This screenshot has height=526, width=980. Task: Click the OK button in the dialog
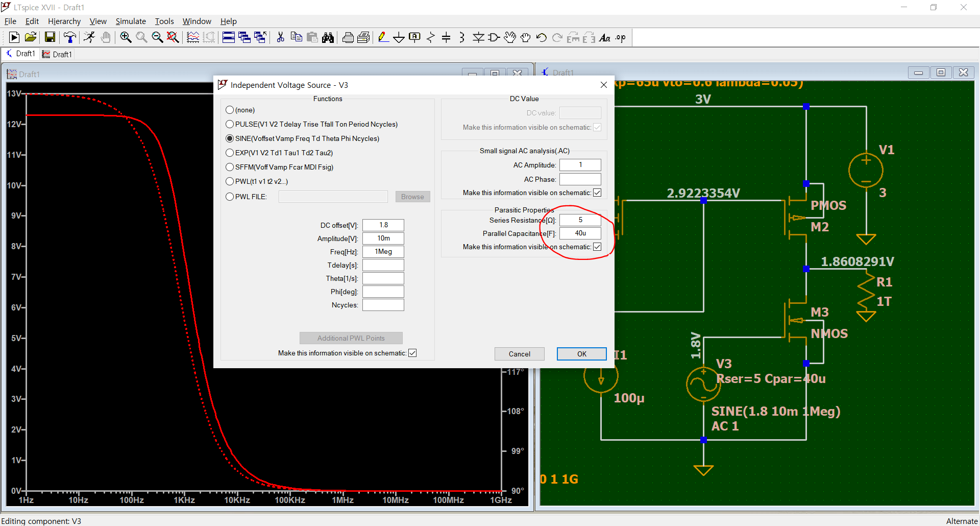pyautogui.click(x=581, y=353)
